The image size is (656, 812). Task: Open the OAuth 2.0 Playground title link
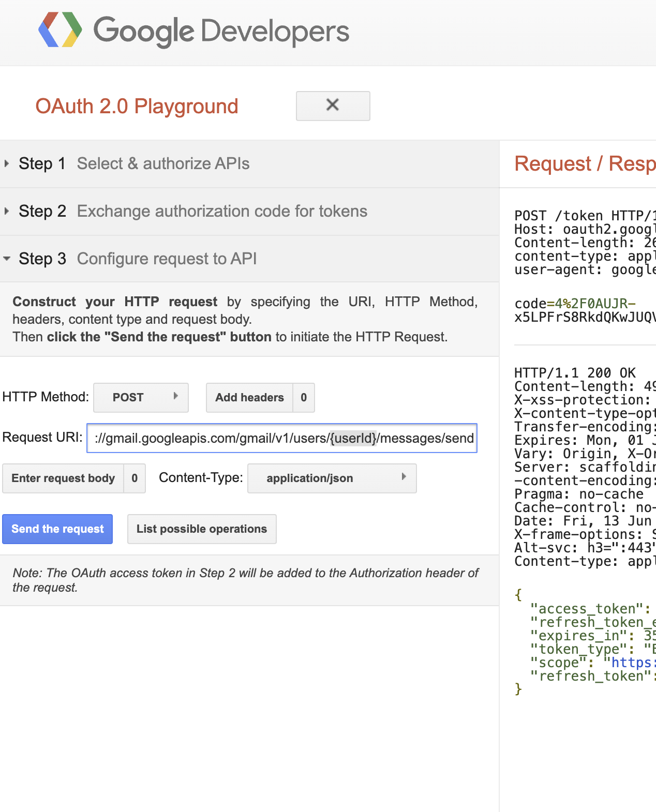coord(137,107)
